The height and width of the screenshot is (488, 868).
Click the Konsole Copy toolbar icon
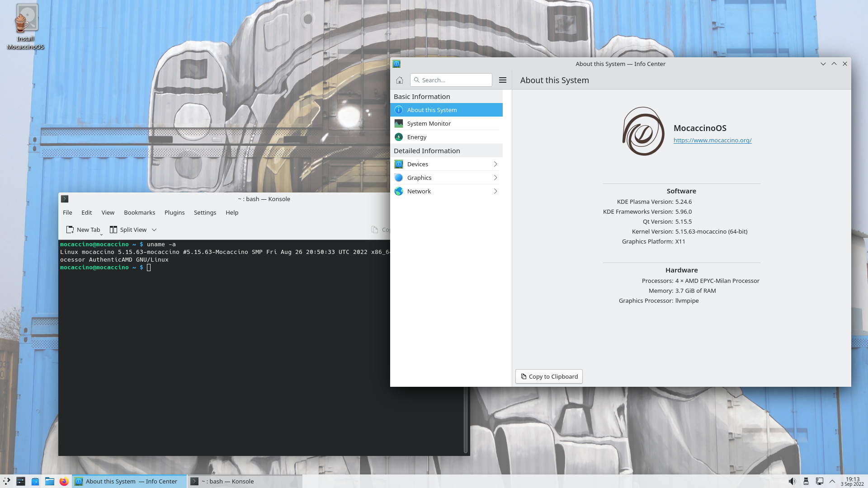pos(375,230)
